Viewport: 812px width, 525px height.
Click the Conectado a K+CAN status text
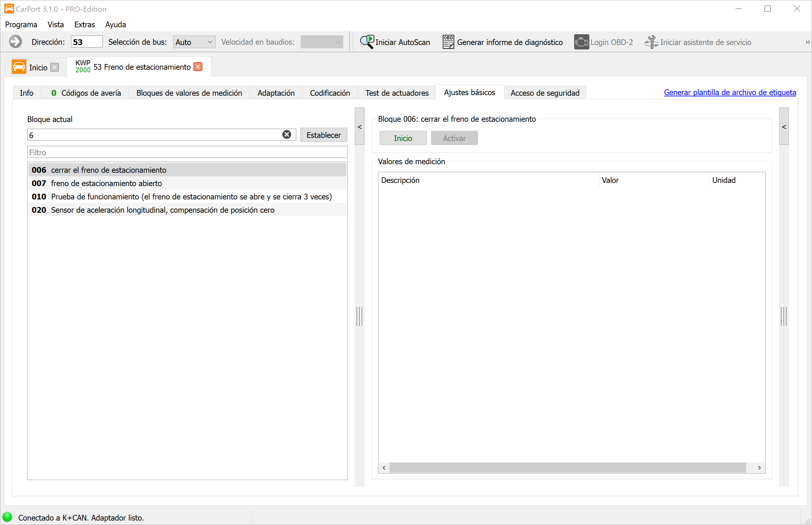pos(81,517)
